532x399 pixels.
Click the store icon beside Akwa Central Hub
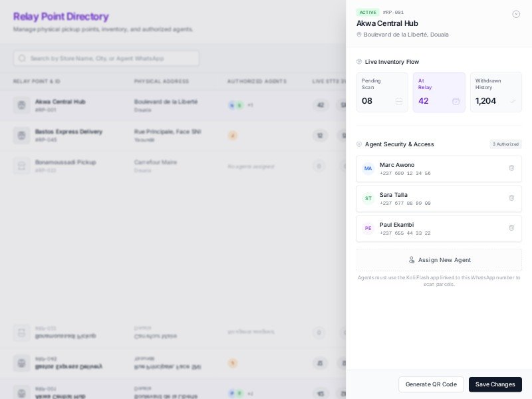tap(21, 105)
